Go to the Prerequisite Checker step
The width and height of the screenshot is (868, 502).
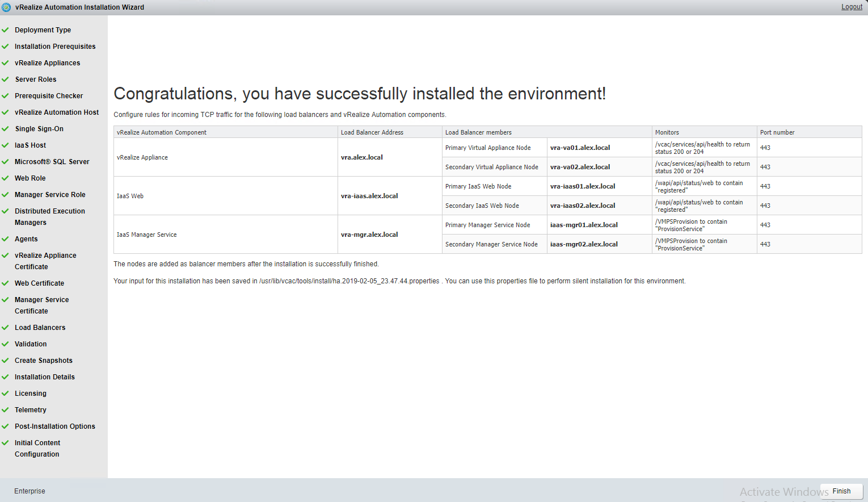click(49, 96)
